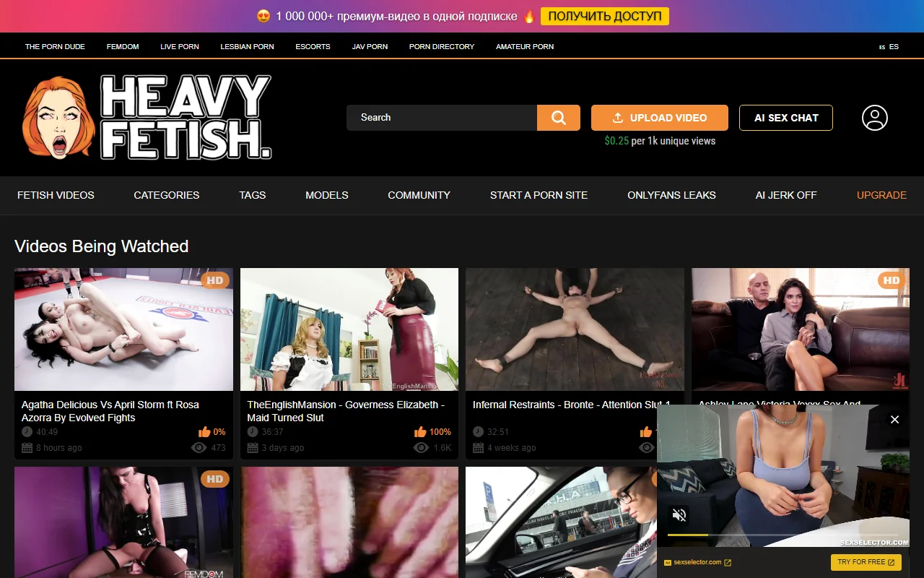This screenshot has width=924, height=578.
Task: Open the CATEGORIES menu
Action: [x=166, y=195]
